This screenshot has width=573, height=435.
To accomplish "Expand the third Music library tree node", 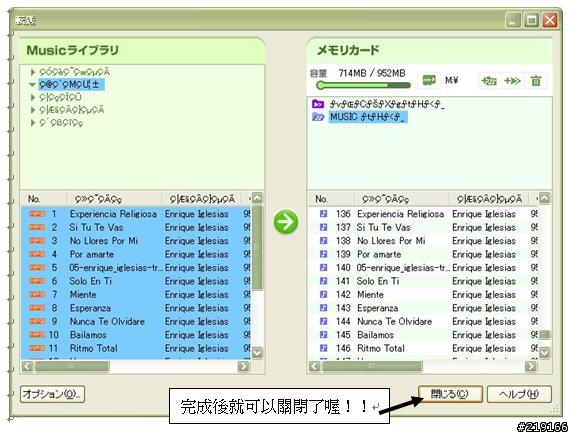I will click(x=33, y=97).
